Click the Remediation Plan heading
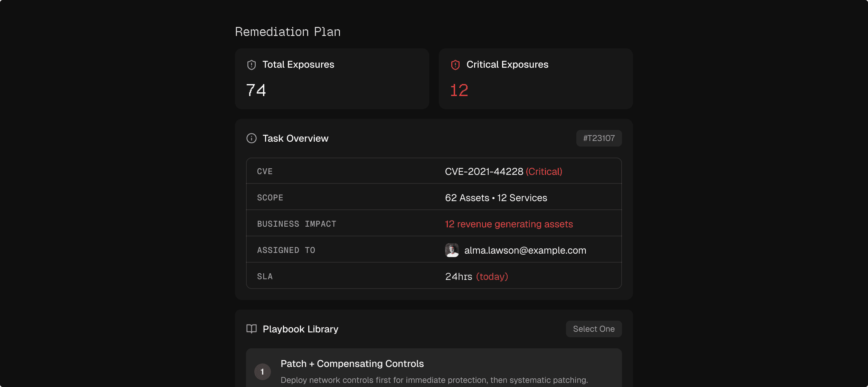The image size is (868, 387). click(287, 32)
